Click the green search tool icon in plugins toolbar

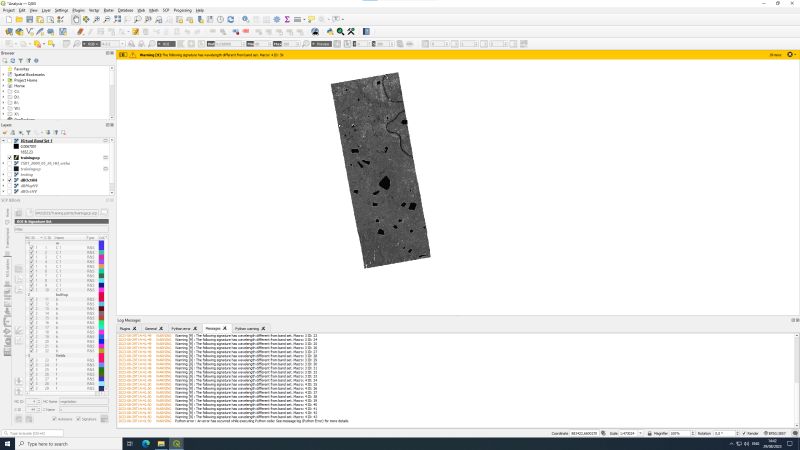click(x=340, y=32)
